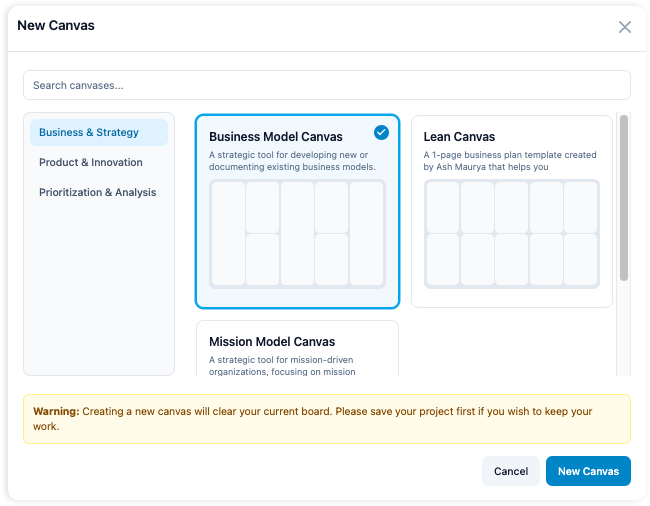Click the template list scrollbar thumb
Screen dimensions: 650x506
624,198
